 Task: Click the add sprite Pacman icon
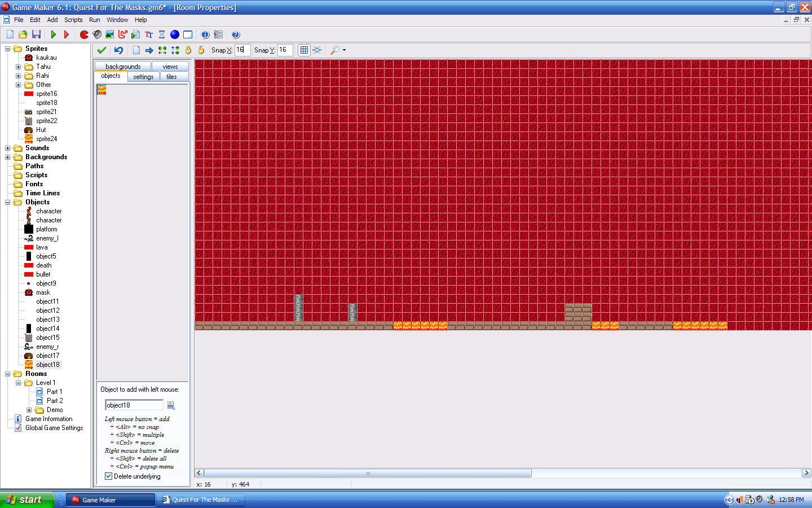pyautogui.click(x=84, y=34)
